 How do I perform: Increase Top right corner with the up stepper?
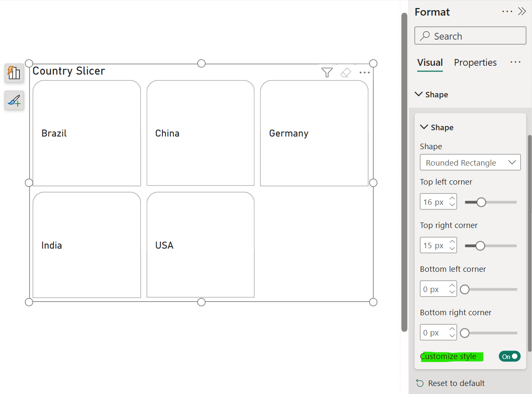pos(453,242)
